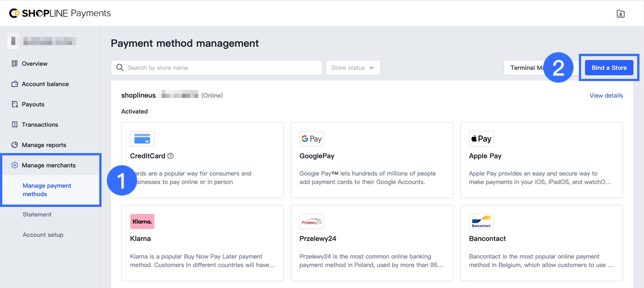The height and width of the screenshot is (288, 644).
Task: Click the CreditCard help question mark icon
Action: (170, 156)
